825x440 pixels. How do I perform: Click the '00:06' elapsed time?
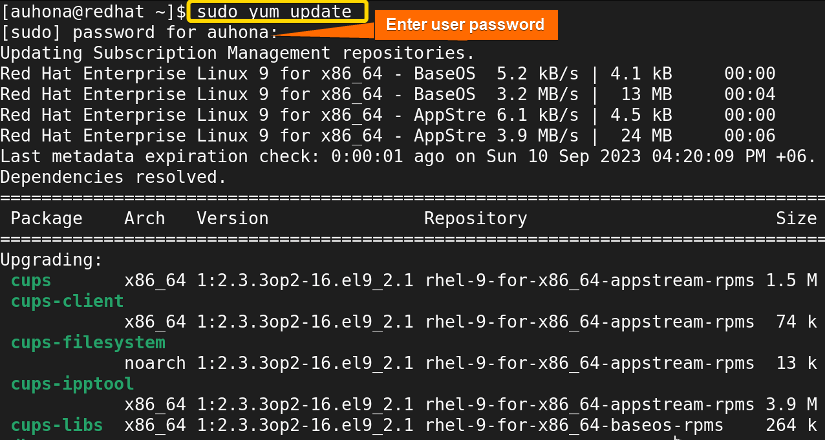tap(750, 136)
